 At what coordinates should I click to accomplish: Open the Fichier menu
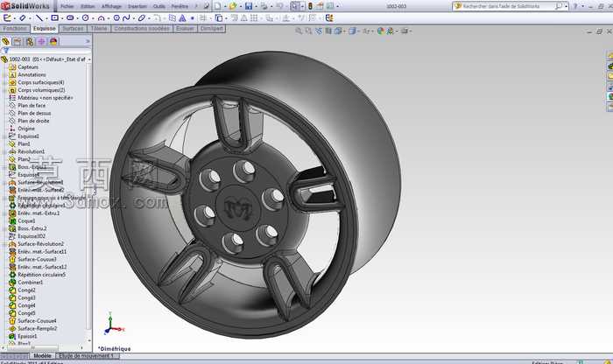click(x=67, y=6)
